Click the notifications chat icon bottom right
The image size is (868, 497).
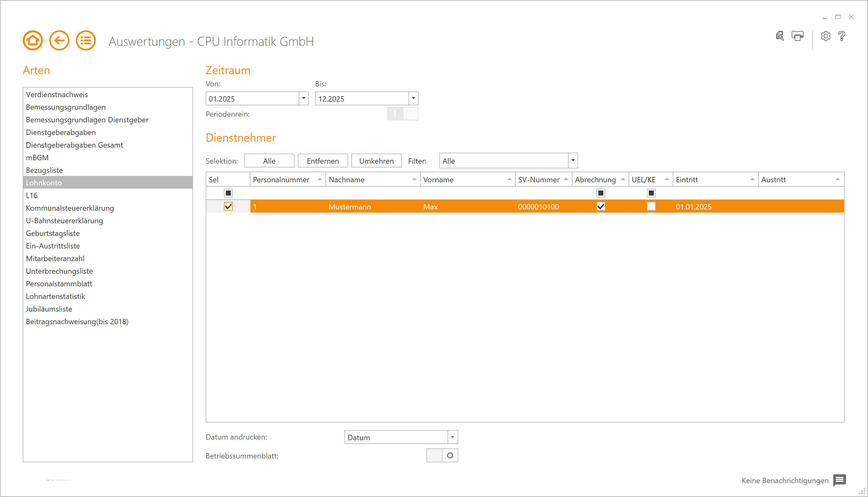click(x=840, y=481)
